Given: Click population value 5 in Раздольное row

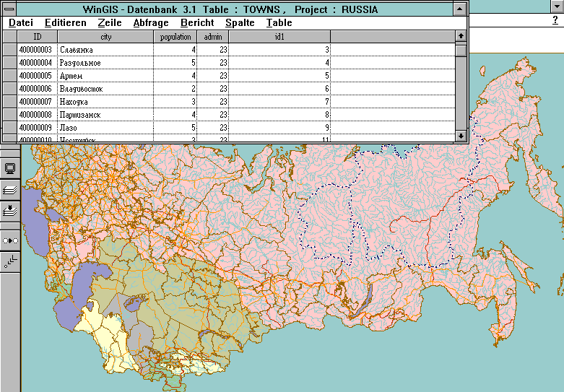Looking at the screenshot, I should click(x=175, y=63).
